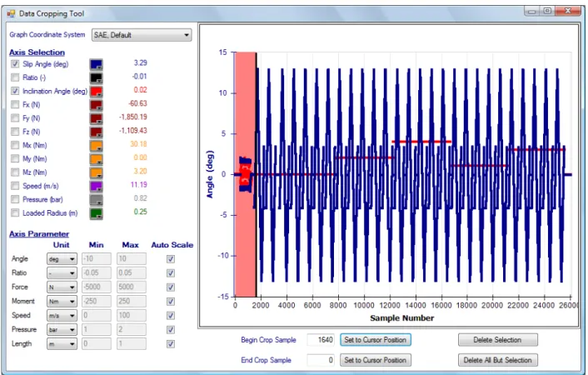
Task: Open the Slip Angle dark blue color swatch
Action: point(96,64)
